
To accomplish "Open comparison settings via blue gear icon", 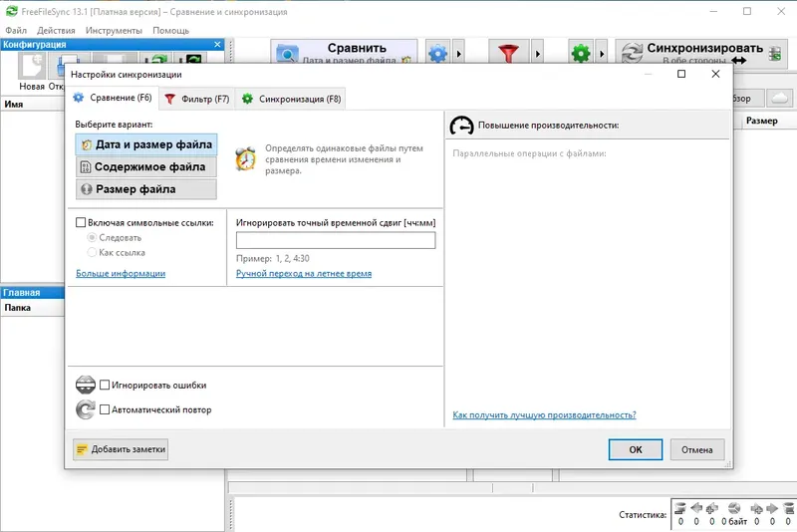I will 438,53.
